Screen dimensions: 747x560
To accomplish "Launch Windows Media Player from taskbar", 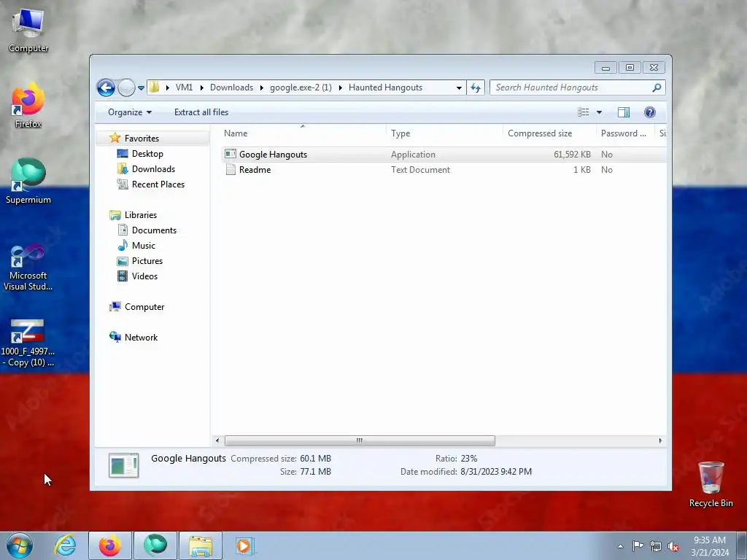I will [x=244, y=545].
